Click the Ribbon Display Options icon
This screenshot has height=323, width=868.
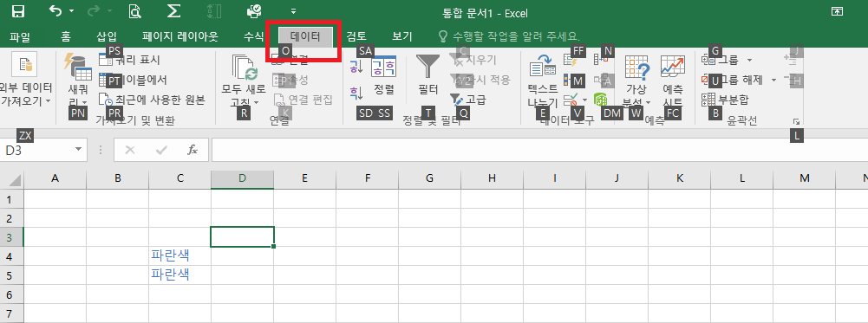coord(838,11)
